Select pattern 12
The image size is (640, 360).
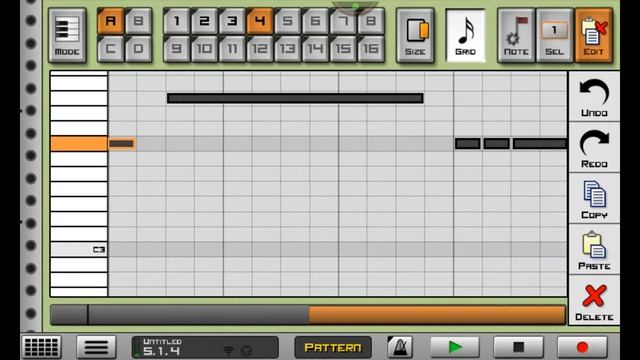coord(260,49)
